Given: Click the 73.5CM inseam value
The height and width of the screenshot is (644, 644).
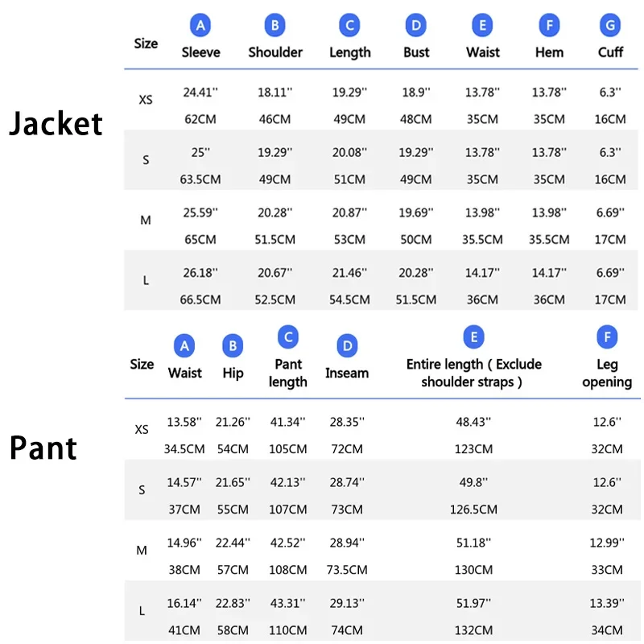Looking at the screenshot, I should click(x=347, y=570).
